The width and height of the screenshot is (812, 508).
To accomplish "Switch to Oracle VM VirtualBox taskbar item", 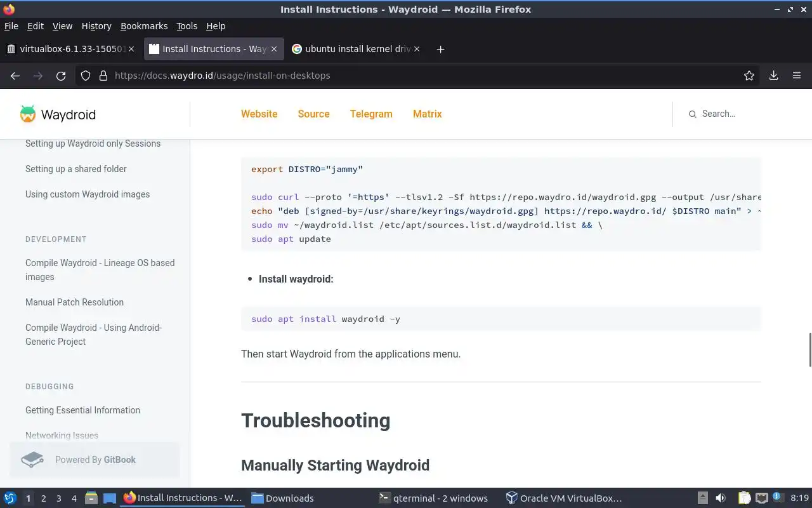I will click(563, 498).
